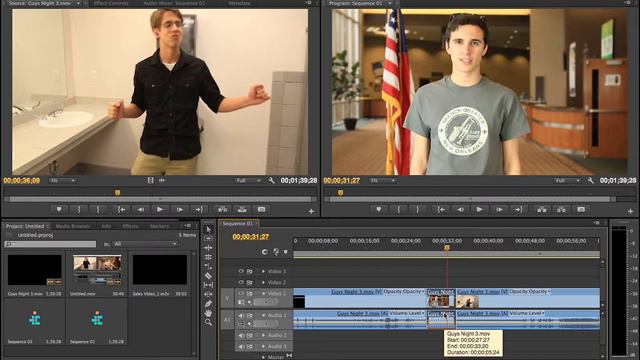Viewport: 640px width, 360px height.
Task: Mark In point in the Program monitor
Action: pyautogui.click(x=398, y=209)
